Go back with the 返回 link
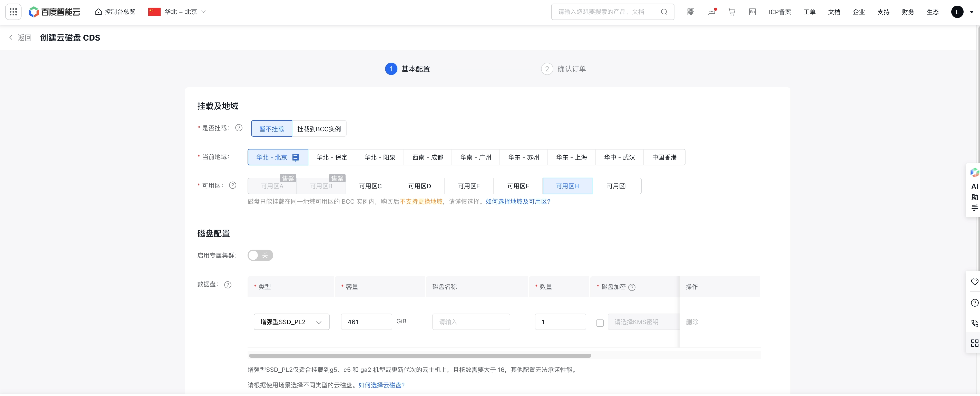The height and width of the screenshot is (396, 980). [20, 37]
